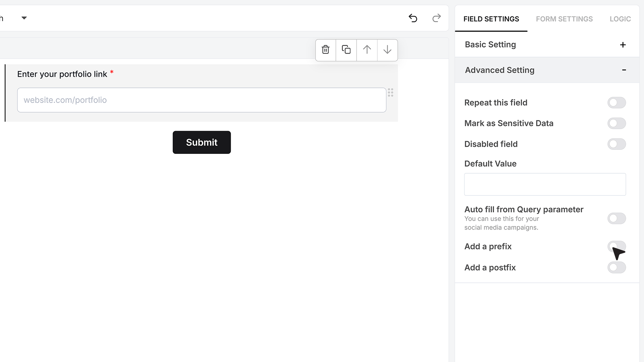Expand Basic Setting with plus icon
This screenshot has height=362, width=644.
[x=623, y=45]
